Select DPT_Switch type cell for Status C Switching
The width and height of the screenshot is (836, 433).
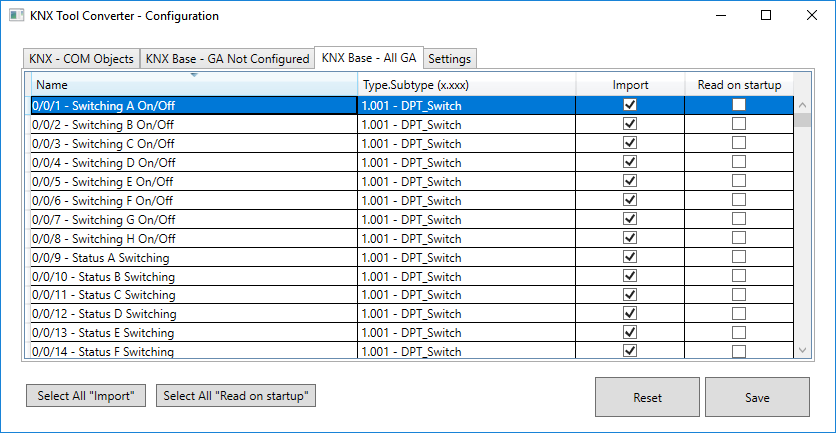tap(466, 295)
